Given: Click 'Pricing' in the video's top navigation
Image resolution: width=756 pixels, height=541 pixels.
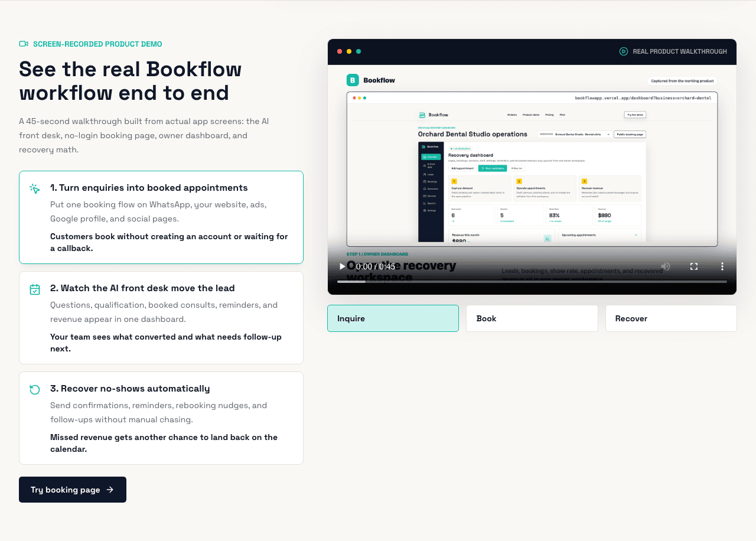Looking at the screenshot, I should pos(549,115).
